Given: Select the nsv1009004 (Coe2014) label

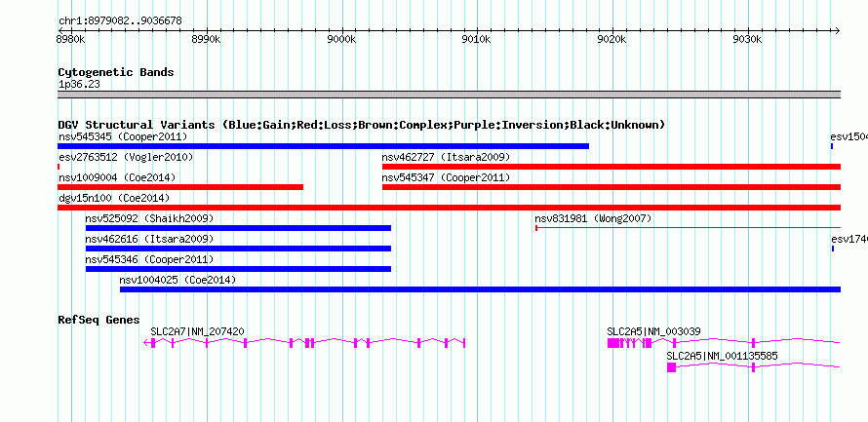Looking at the screenshot, I should click(x=117, y=177).
